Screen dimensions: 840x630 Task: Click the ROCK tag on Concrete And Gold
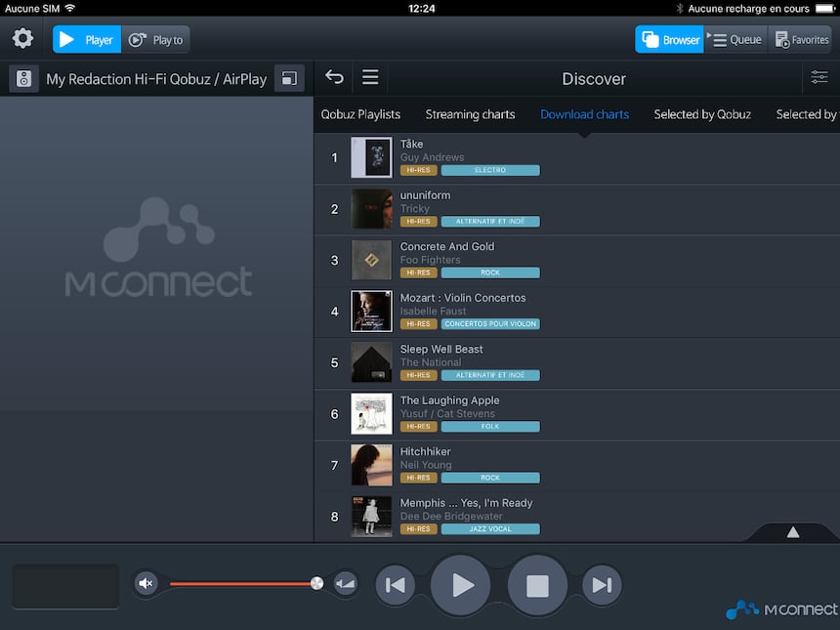(490, 273)
